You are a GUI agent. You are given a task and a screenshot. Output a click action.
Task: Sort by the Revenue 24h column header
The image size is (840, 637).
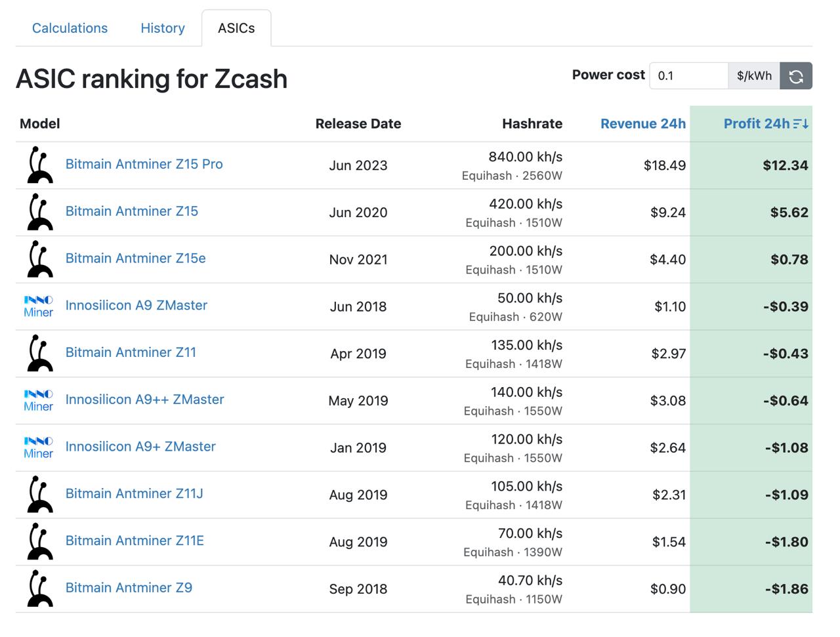point(642,123)
